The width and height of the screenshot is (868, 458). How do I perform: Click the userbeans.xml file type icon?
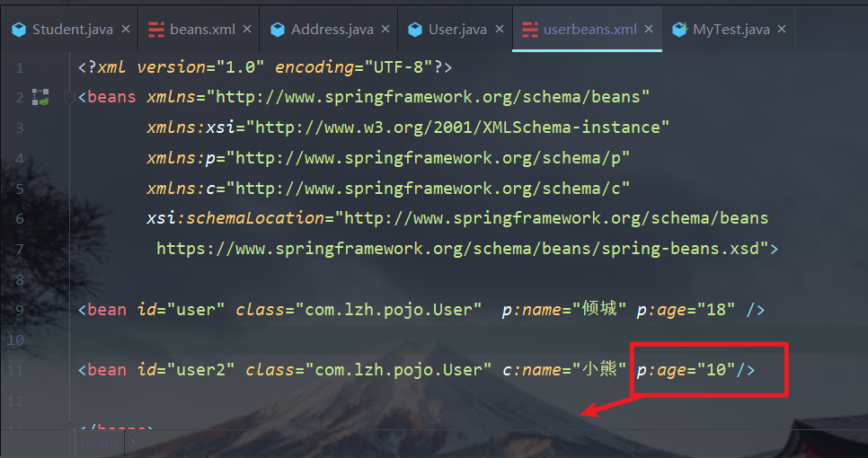point(530,30)
